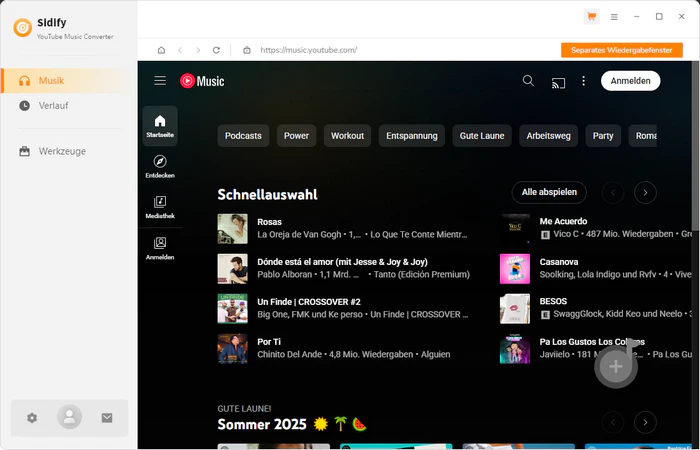Screen dimensions: 700x450
Task: Click song title Por Ti
Action: [x=269, y=342]
